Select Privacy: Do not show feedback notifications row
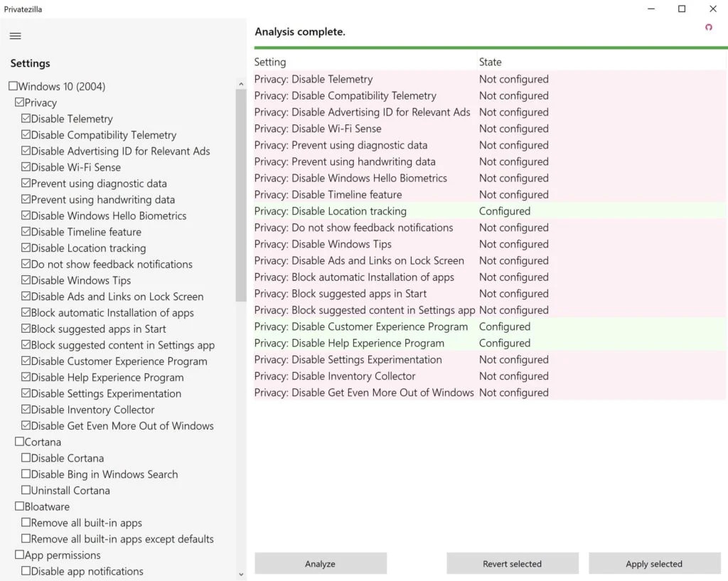This screenshot has height=581, width=728. click(491, 228)
